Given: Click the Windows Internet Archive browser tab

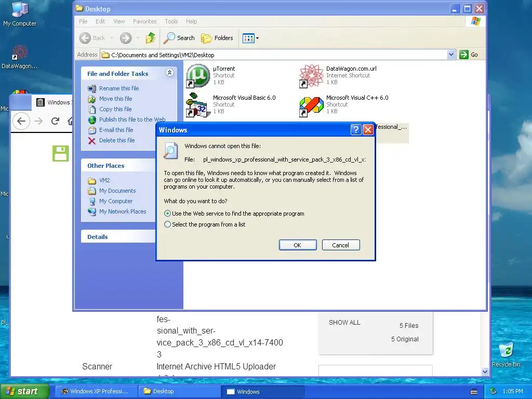Looking at the screenshot, I should pos(54,102).
